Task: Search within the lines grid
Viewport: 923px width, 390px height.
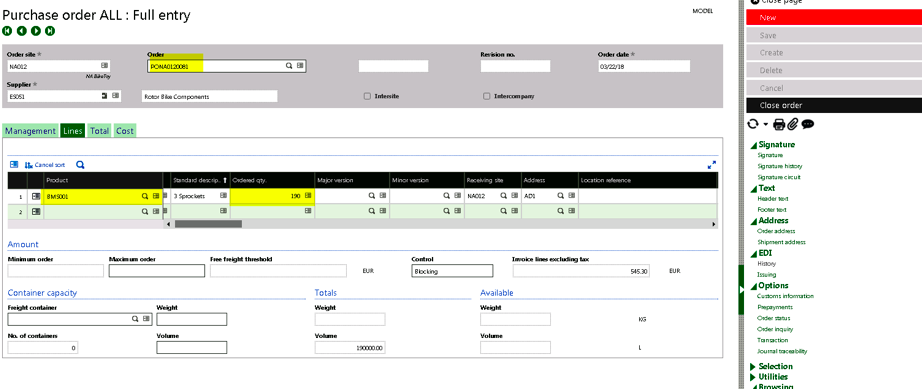Action: pos(80,165)
